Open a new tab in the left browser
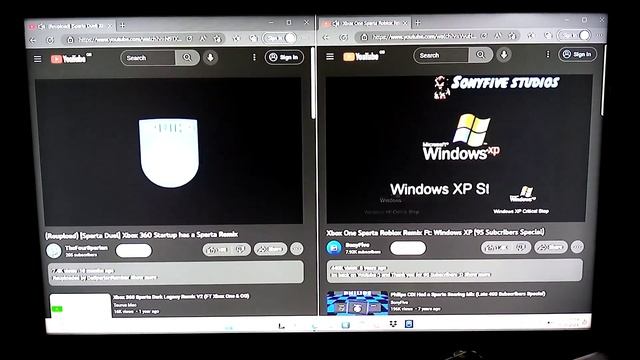 point(122,25)
